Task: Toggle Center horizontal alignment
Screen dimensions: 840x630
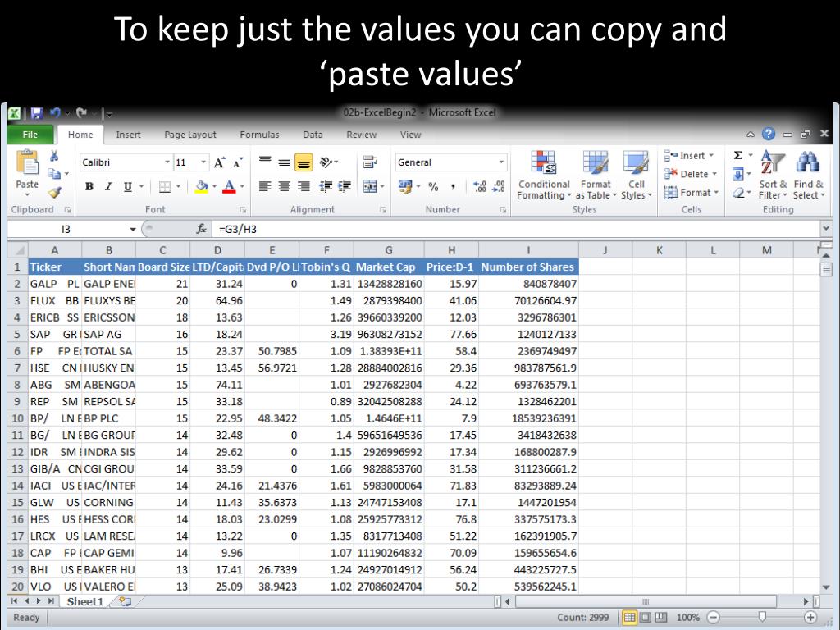Action: pos(284,186)
